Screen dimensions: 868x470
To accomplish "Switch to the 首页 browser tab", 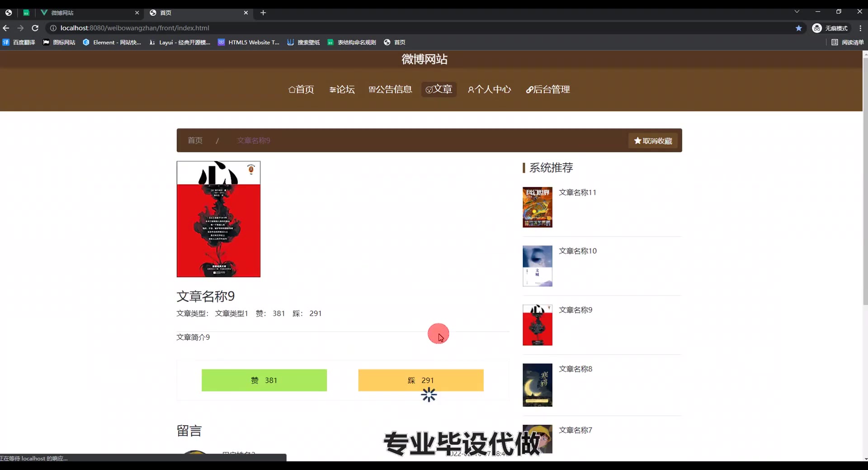I will pyautogui.click(x=199, y=13).
